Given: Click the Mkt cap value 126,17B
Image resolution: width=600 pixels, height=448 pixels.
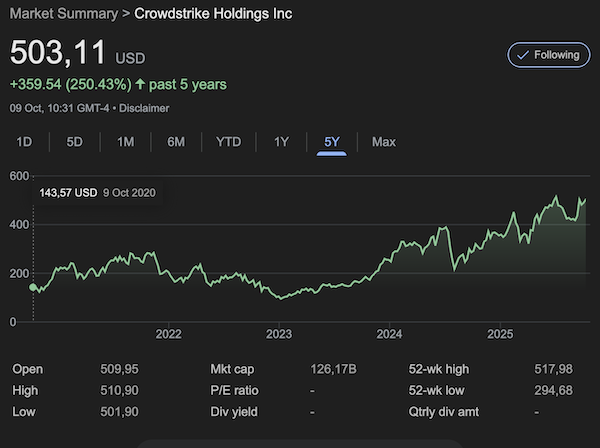Looking at the screenshot, I should point(333,369).
